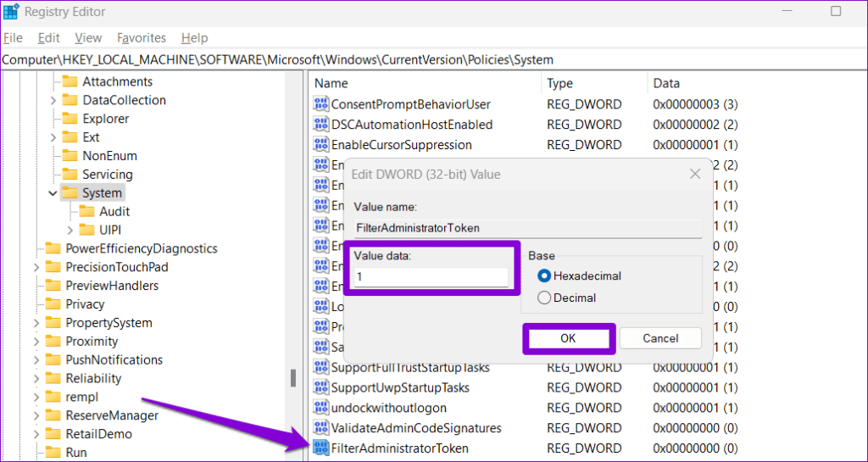
Task: Click the Attachments folder icon
Action: click(x=70, y=82)
